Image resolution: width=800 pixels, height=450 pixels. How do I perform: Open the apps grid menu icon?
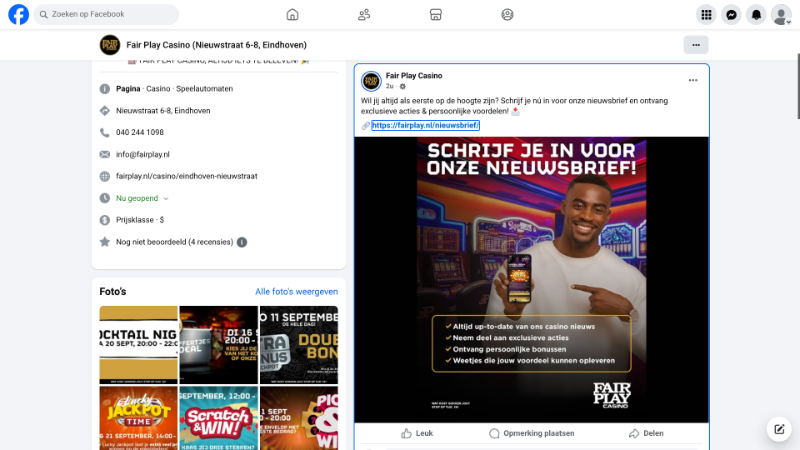click(706, 15)
